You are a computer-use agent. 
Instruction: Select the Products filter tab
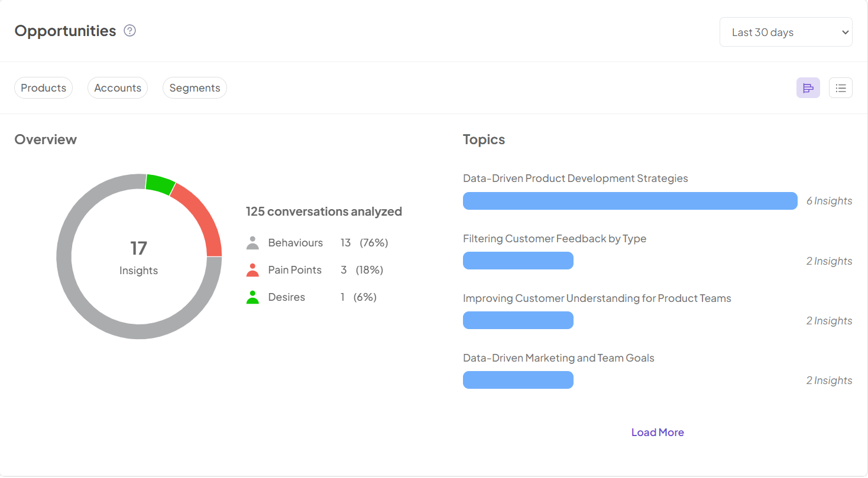pyautogui.click(x=43, y=88)
